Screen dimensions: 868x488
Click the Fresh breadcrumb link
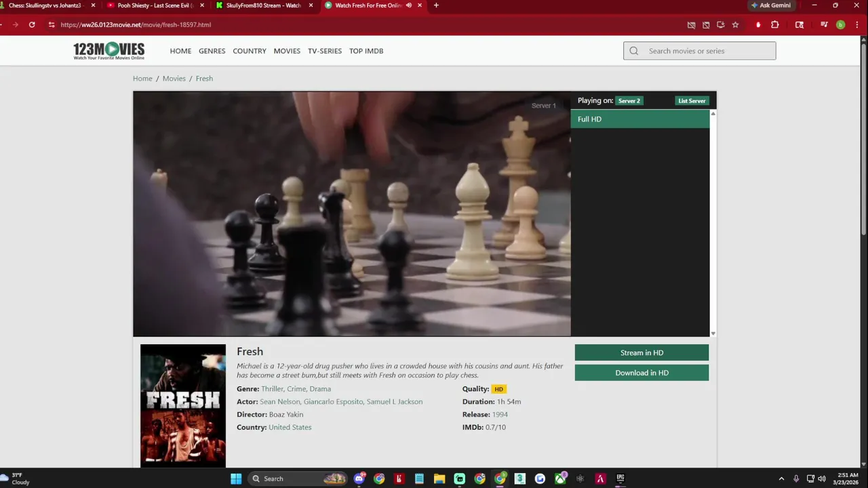[x=204, y=79]
